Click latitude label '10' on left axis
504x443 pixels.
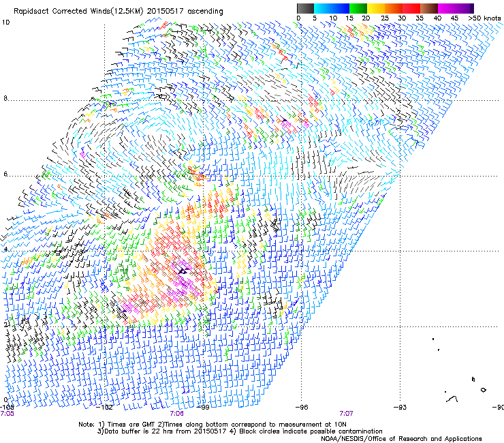tap(5, 22)
